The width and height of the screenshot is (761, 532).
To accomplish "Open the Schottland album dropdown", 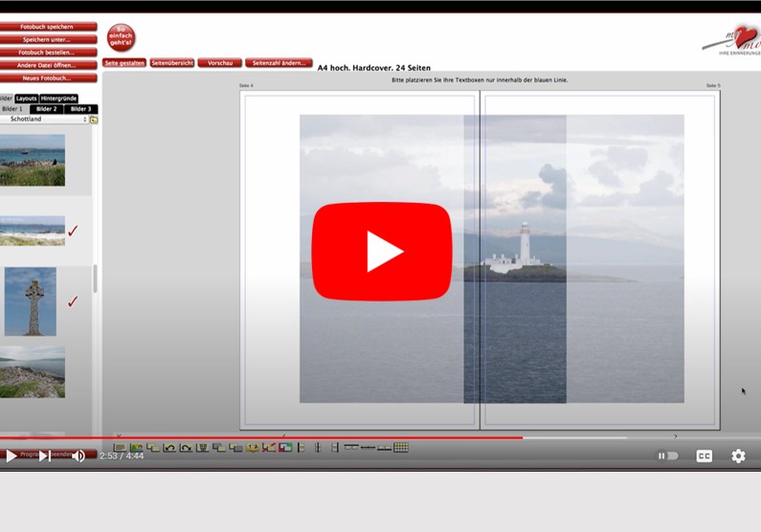I will point(44,120).
